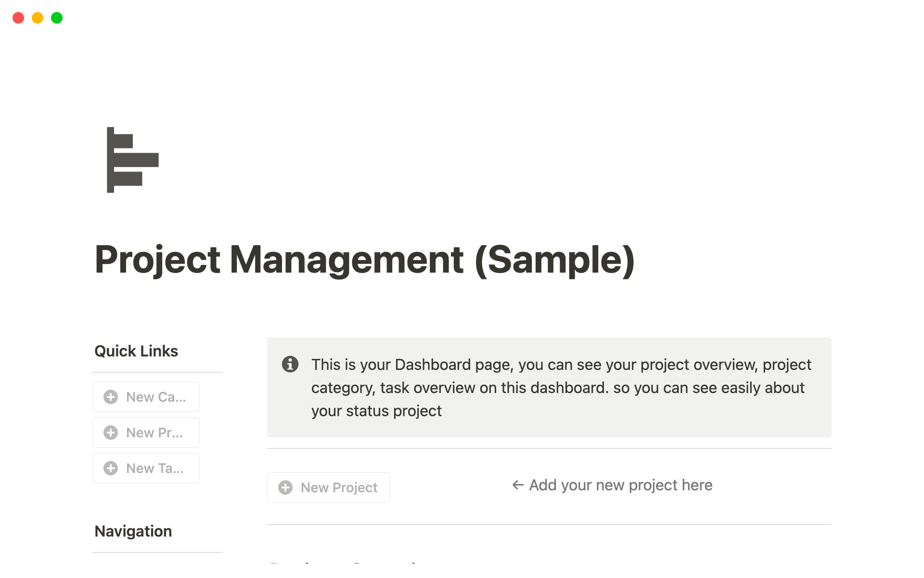Click the Quick Links heading
The image size is (924, 578).
pos(136,351)
